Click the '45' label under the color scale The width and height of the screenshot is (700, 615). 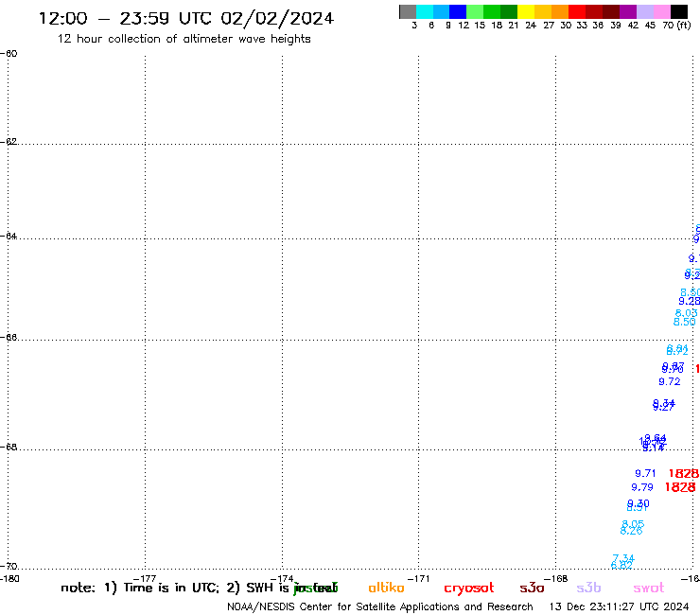click(x=650, y=25)
